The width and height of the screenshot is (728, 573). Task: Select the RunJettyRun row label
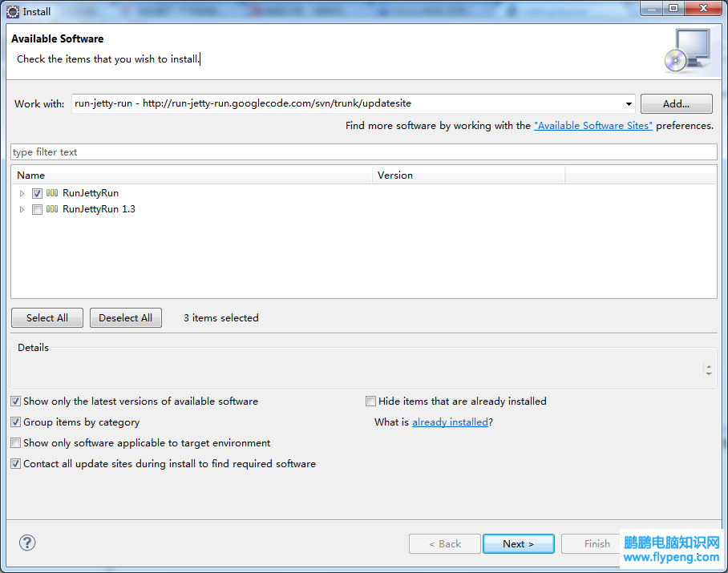pos(91,193)
